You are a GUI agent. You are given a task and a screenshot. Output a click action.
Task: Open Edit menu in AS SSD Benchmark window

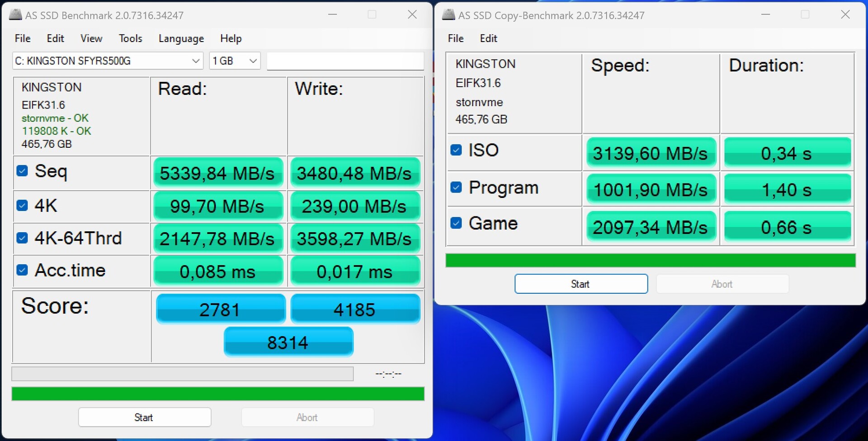56,38
